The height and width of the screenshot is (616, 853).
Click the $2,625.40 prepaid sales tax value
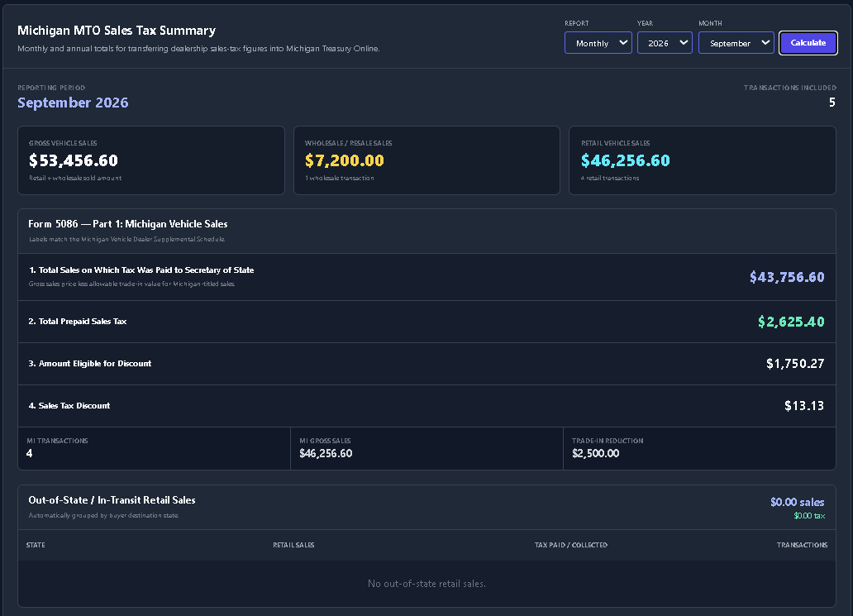[x=791, y=322]
